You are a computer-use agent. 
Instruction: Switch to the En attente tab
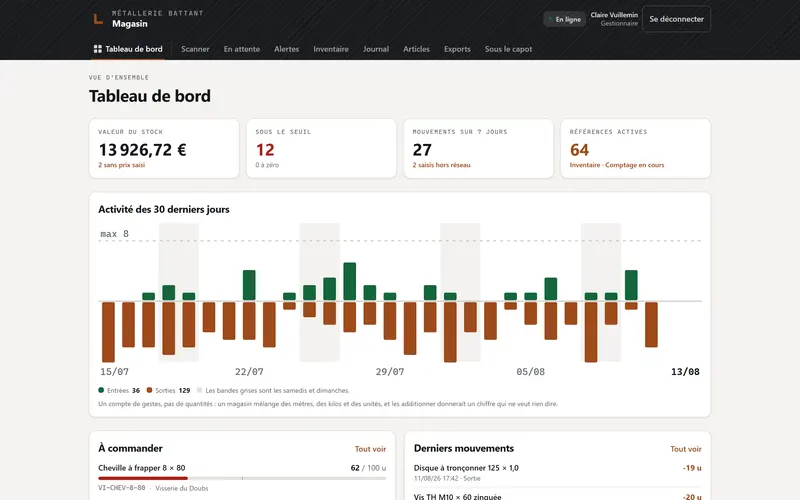coord(242,49)
